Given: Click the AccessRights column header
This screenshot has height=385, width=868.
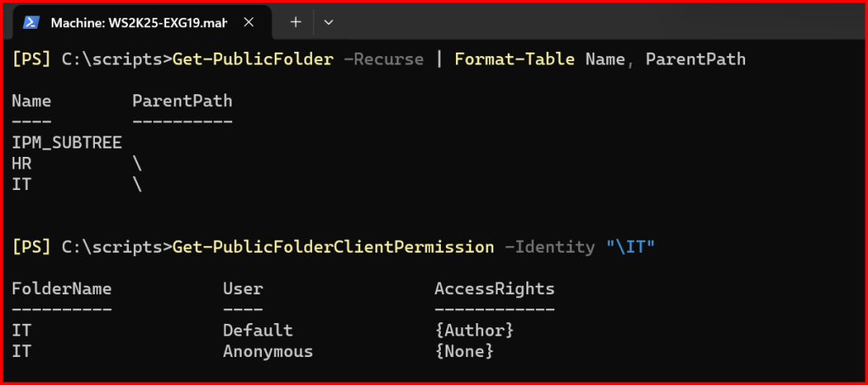Looking at the screenshot, I should click(494, 288).
